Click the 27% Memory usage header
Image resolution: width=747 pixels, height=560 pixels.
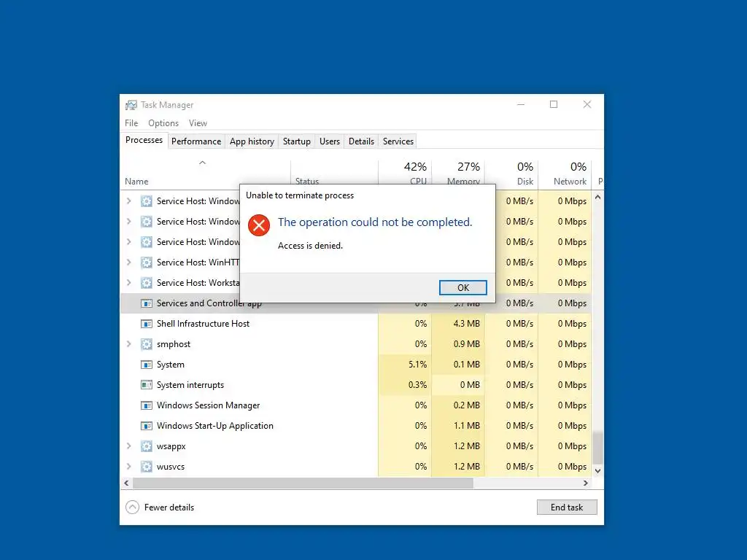(468, 167)
